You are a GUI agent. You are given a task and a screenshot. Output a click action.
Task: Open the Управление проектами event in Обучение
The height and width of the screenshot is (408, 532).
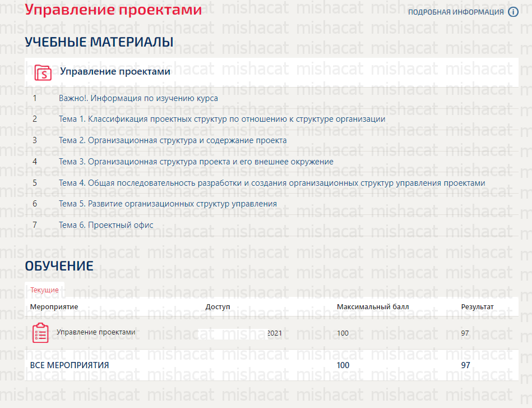[x=96, y=332]
